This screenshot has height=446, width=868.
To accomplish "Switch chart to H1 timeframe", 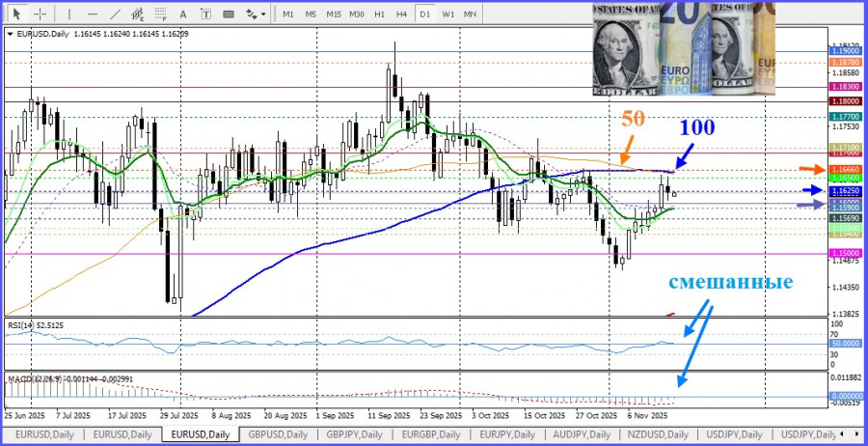I will [x=379, y=14].
